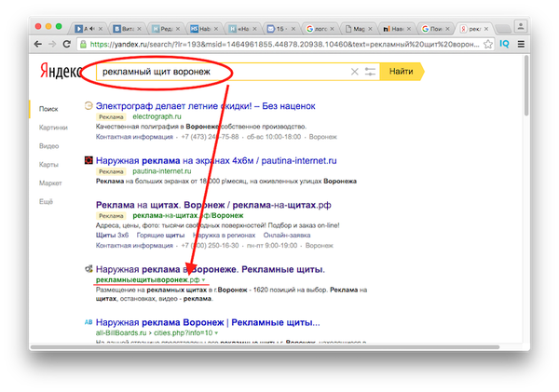Open search settings sliders icon
The image size is (559, 392).
coord(370,72)
